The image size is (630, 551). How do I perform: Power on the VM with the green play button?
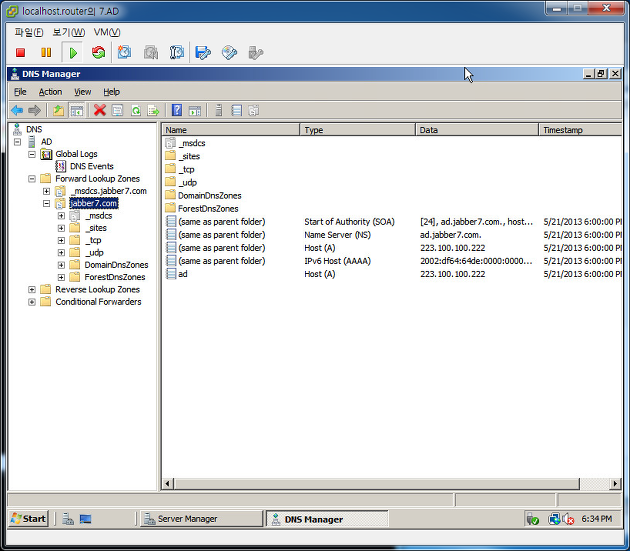73,53
